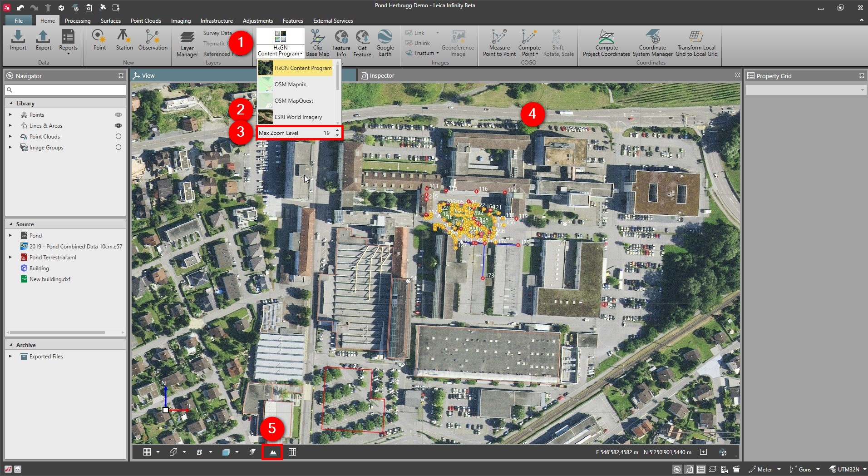Click the Navigator search field
The width and height of the screenshot is (868, 476).
click(x=65, y=89)
